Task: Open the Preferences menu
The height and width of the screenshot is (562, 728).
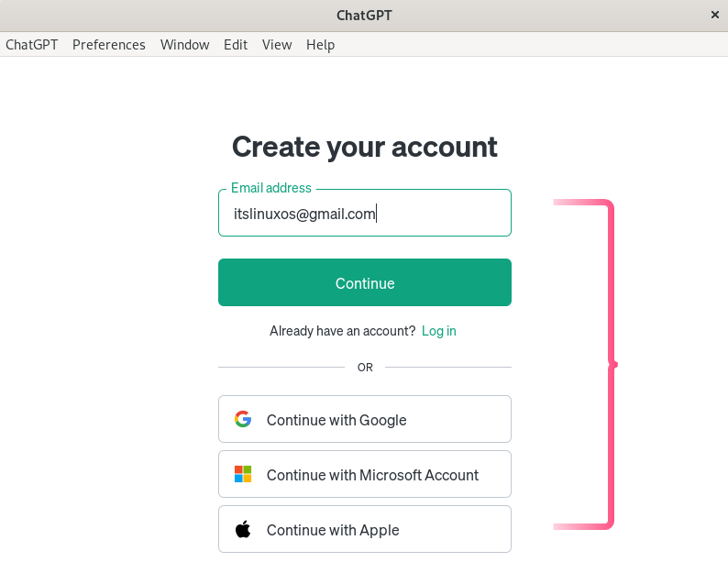Action: pos(109,45)
